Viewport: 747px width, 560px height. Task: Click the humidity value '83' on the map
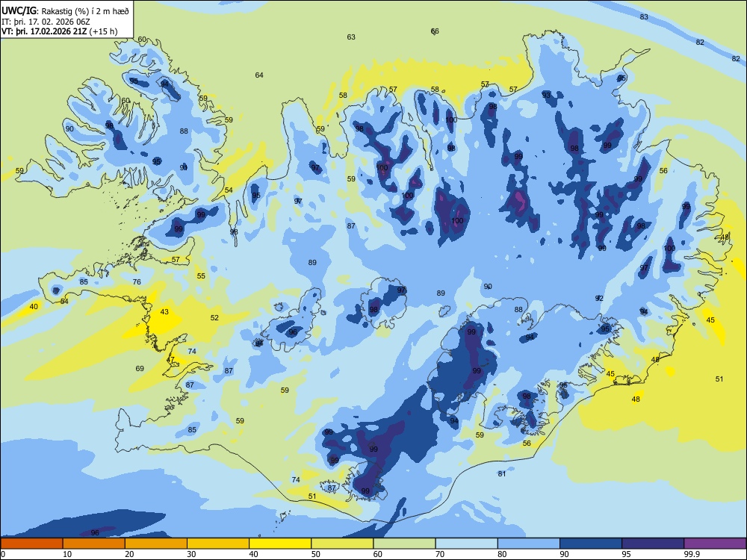644,16
